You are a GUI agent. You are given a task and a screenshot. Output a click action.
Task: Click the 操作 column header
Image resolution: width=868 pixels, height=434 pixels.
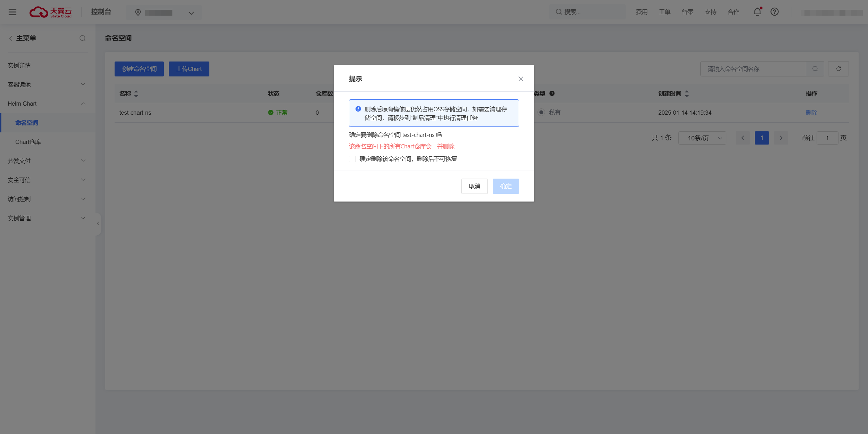tap(811, 93)
